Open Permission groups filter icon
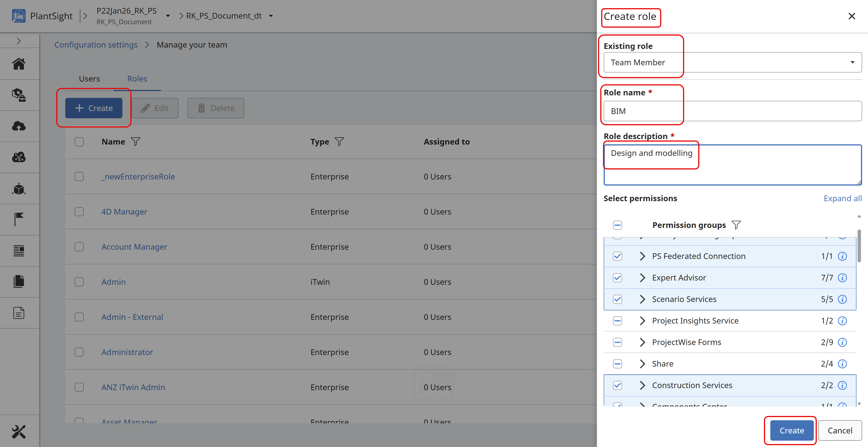Screen dimensions: 868x447 736,225
